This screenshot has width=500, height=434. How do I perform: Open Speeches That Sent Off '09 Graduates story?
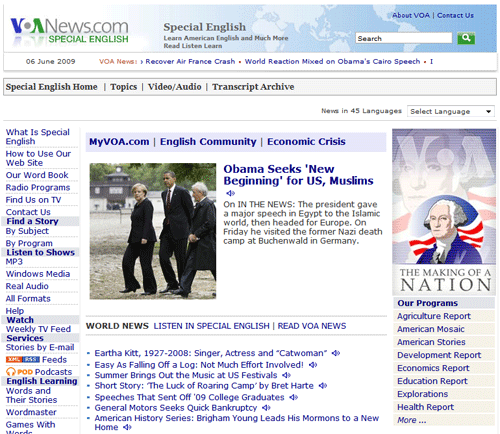point(189,397)
